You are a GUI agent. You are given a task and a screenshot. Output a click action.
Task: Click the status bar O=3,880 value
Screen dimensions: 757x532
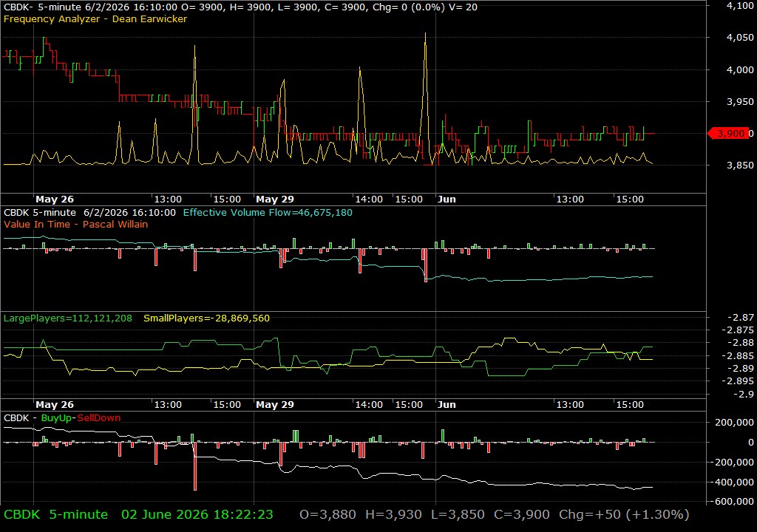pos(327,514)
